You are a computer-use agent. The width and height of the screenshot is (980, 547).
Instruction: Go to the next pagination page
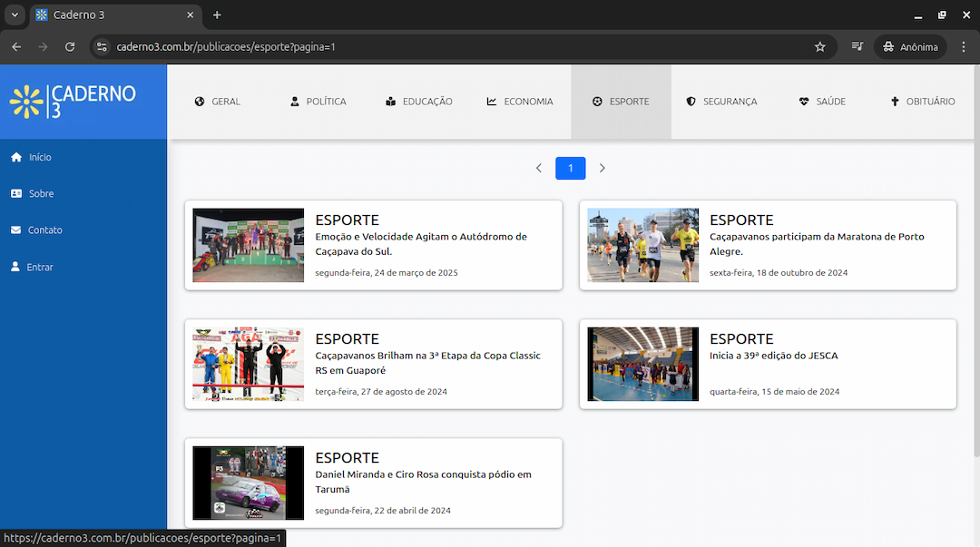[x=602, y=168]
